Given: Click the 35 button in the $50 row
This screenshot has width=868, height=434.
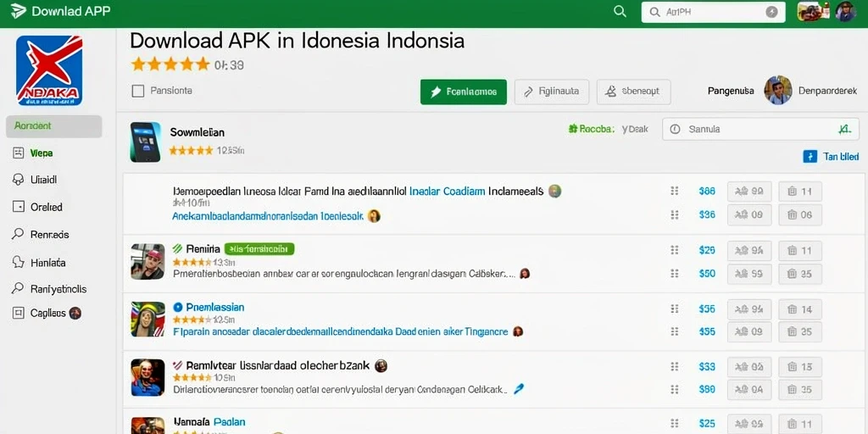Looking at the screenshot, I should click(800, 274).
